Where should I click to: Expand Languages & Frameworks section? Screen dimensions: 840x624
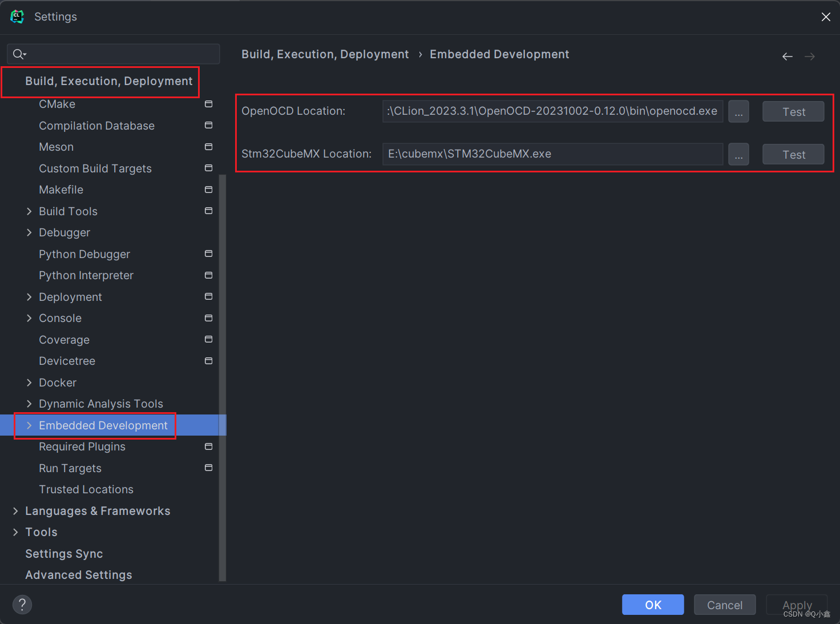(x=15, y=511)
